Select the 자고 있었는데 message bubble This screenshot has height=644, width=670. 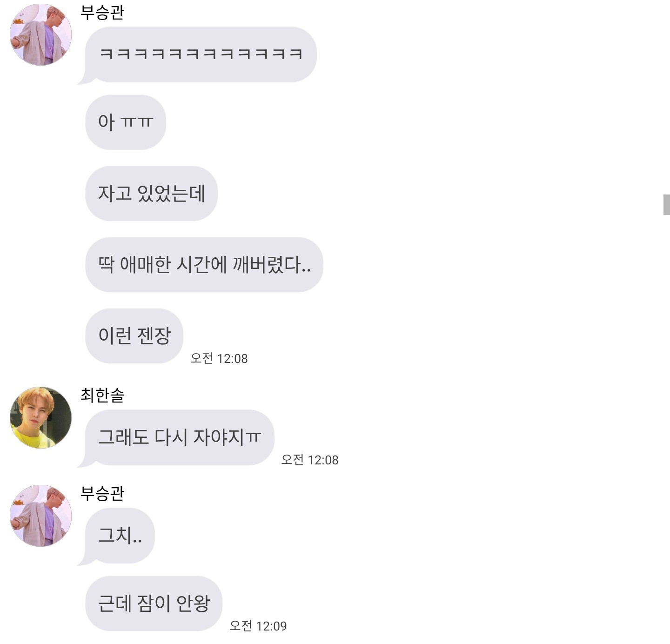(151, 194)
